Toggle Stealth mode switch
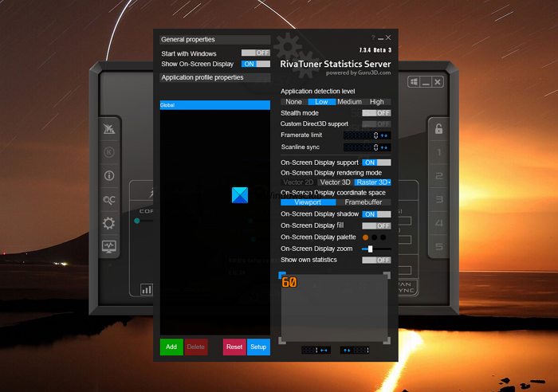 click(x=376, y=113)
